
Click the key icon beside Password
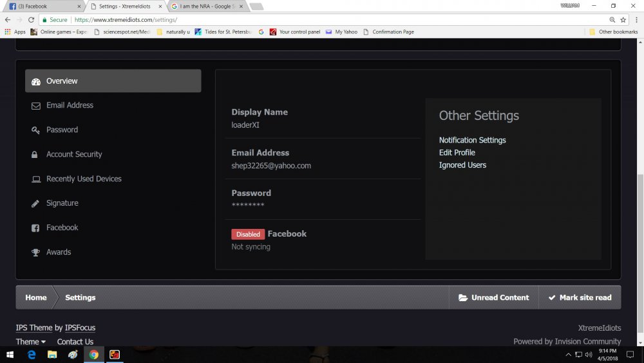(x=36, y=130)
